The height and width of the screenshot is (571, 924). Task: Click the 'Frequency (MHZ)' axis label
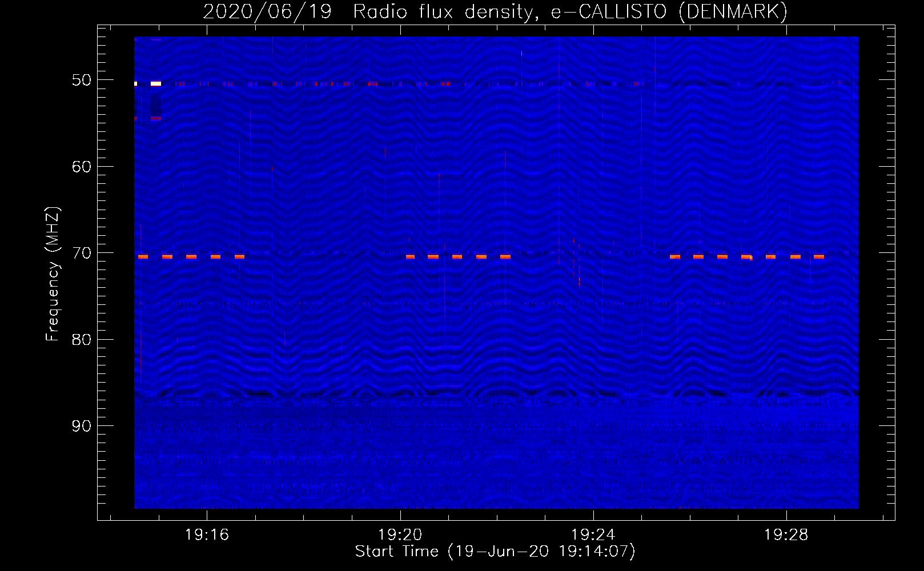pyautogui.click(x=53, y=274)
